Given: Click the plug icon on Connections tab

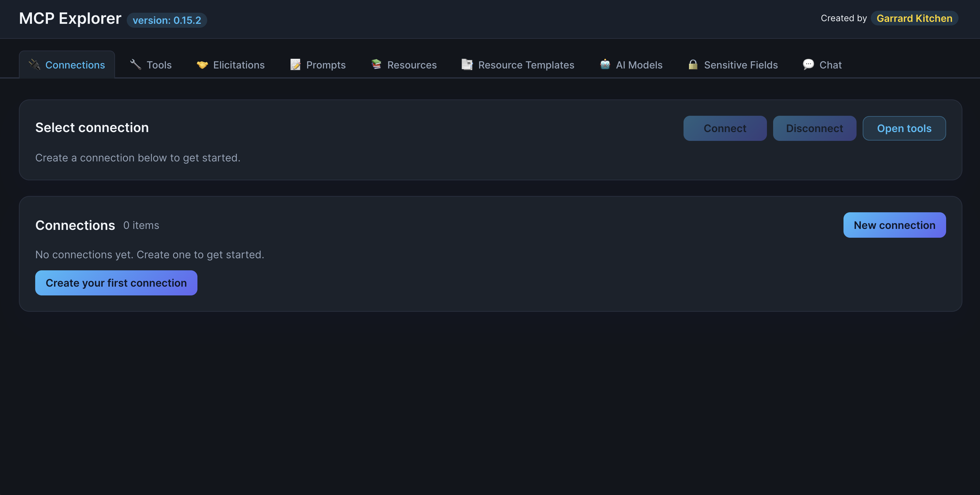Looking at the screenshot, I should (34, 65).
